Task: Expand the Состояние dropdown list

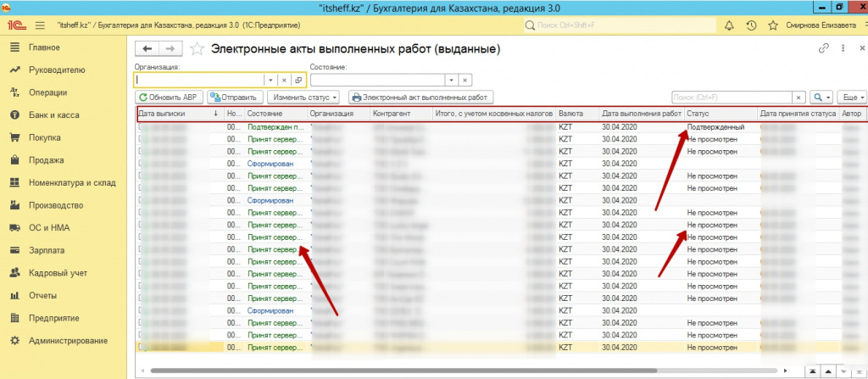Action: (452, 81)
